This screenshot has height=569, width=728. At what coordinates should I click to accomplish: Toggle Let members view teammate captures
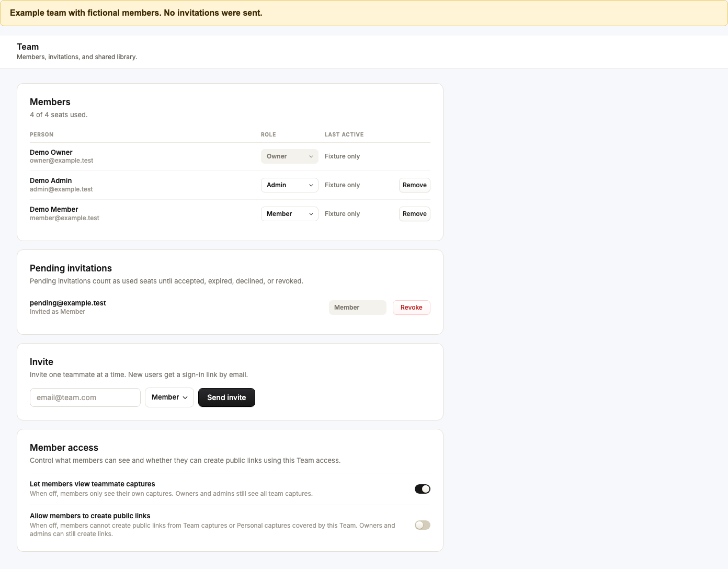click(423, 489)
